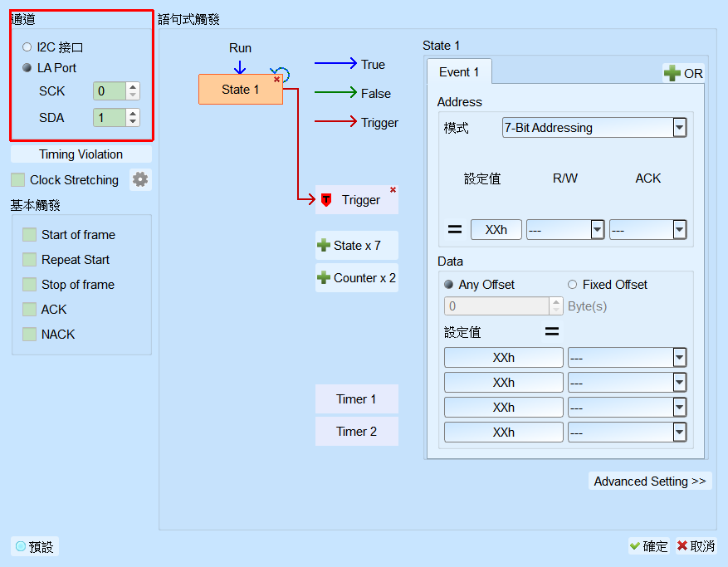Click the Address equals operator icon

click(x=455, y=229)
